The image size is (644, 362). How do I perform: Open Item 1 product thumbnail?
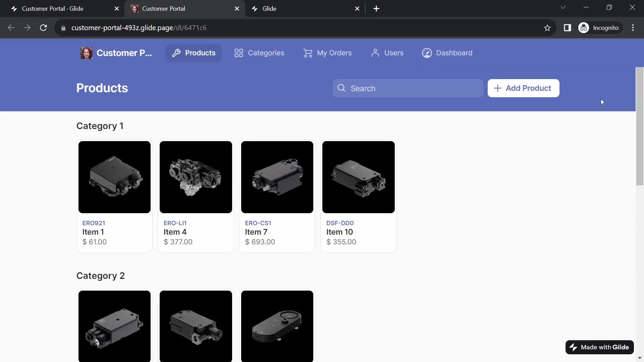pyautogui.click(x=114, y=177)
